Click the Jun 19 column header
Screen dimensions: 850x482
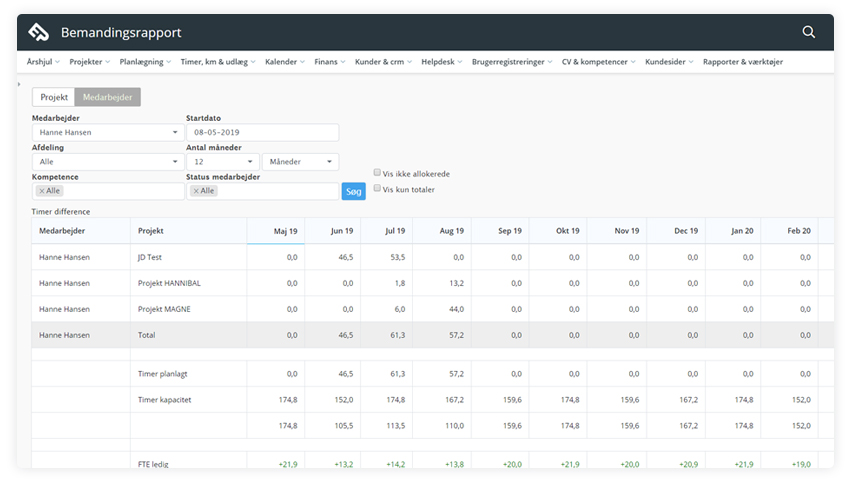click(333, 230)
